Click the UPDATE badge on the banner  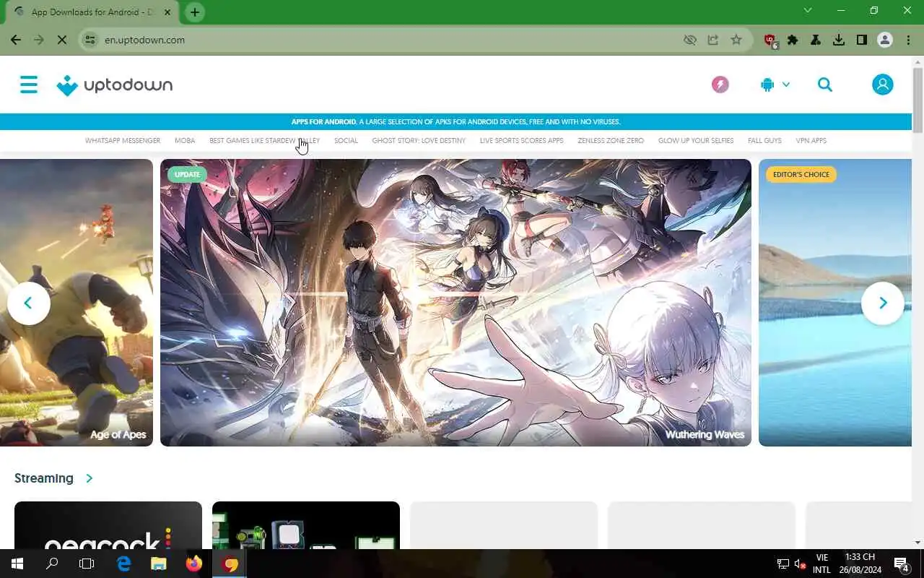(x=187, y=174)
